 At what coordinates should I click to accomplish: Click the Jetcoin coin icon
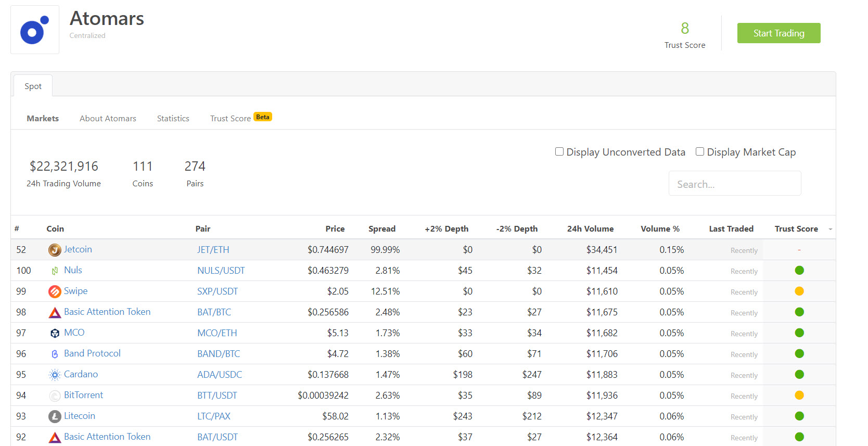(x=55, y=250)
